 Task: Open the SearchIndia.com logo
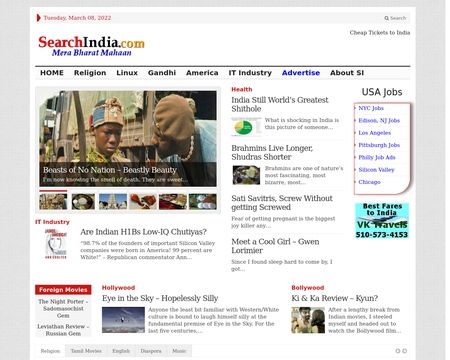(91, 46)
